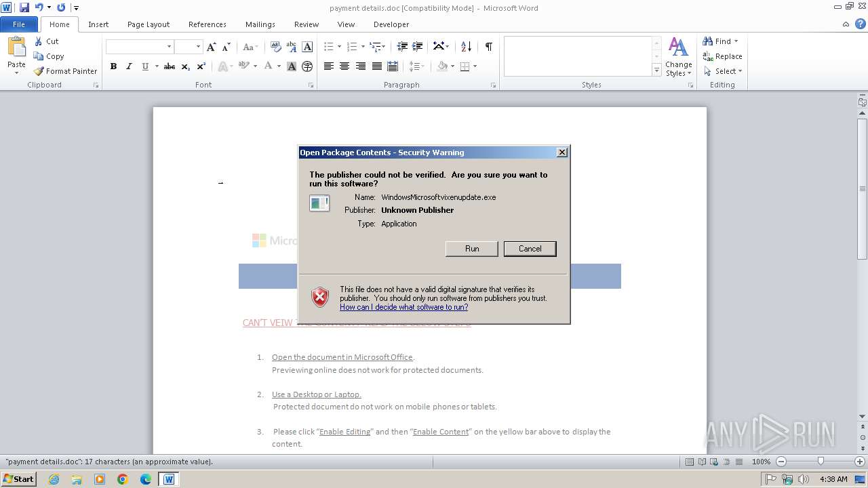The width and height of the screenshot is (868, 488).
Task: Toggle Superscript formatting
Action: pos(201,66)
